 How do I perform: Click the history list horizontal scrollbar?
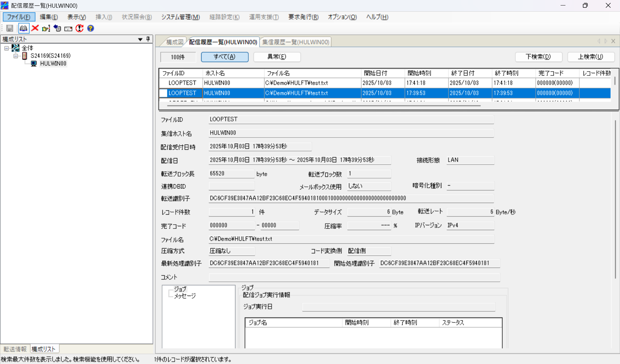pos(323,105)
